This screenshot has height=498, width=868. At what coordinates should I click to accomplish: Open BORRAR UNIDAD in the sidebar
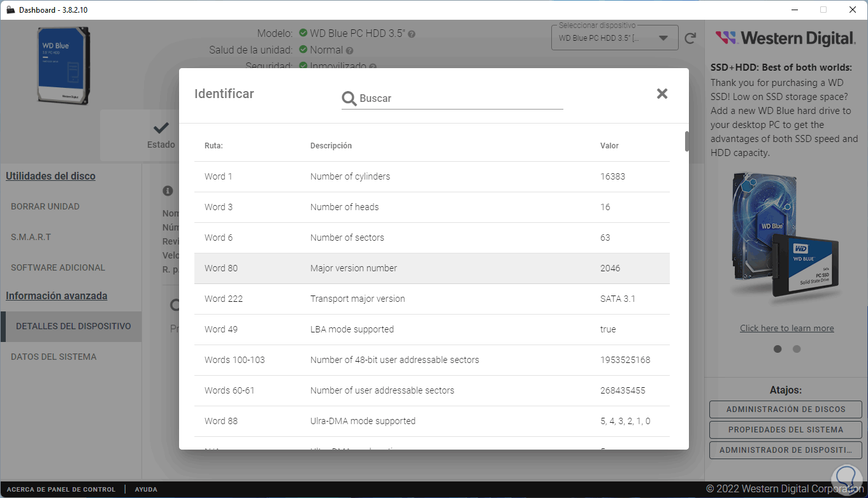coord(45,206)
